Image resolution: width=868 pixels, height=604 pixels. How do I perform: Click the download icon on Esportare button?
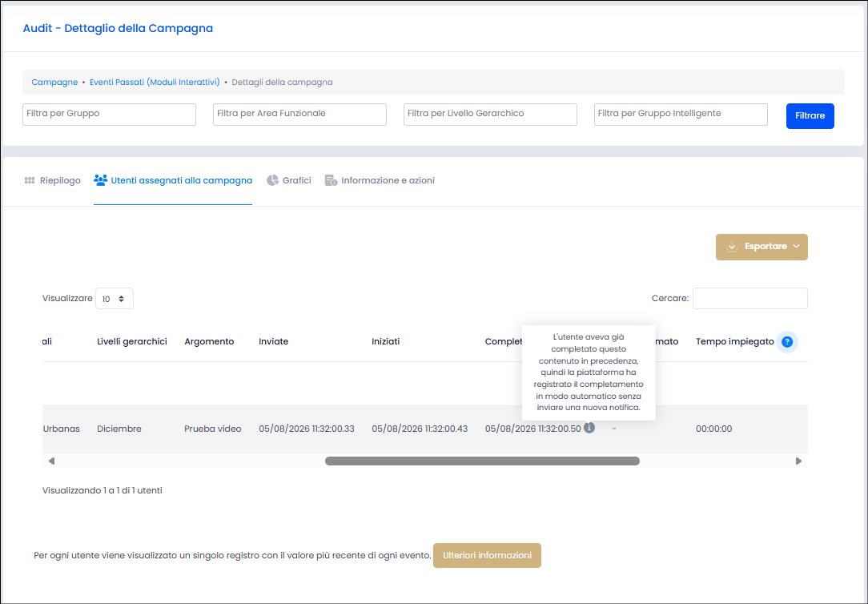(732, 247)
